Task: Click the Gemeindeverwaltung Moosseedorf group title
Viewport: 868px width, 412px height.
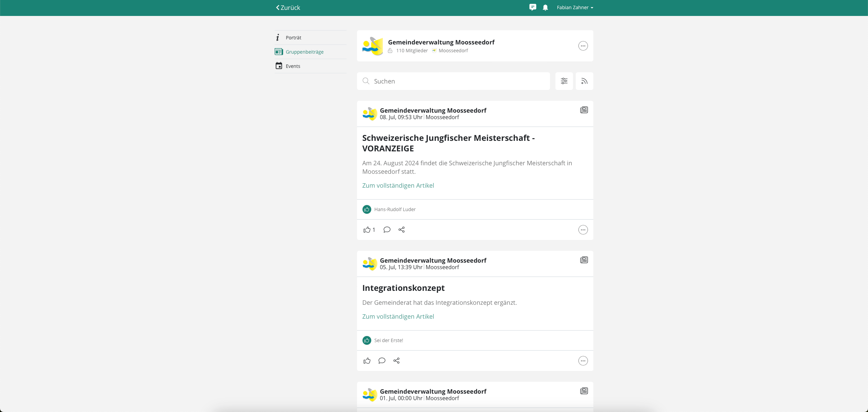Action: pyautogui.click(x=441, y=42)
